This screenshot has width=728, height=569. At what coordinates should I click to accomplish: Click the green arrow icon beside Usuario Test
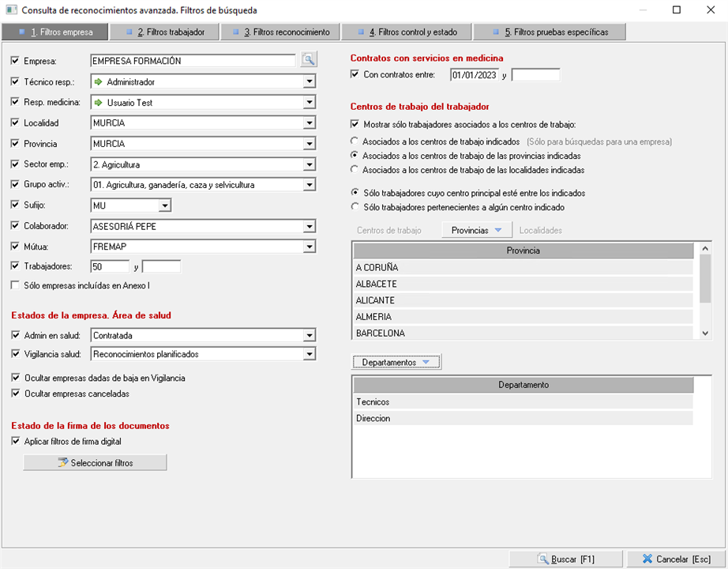[x=99, y=103]
